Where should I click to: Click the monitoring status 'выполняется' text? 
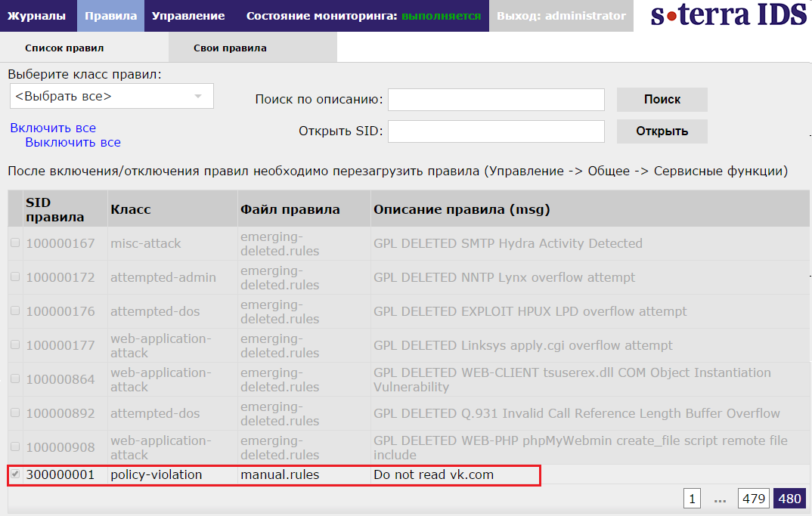click(442, 16)
